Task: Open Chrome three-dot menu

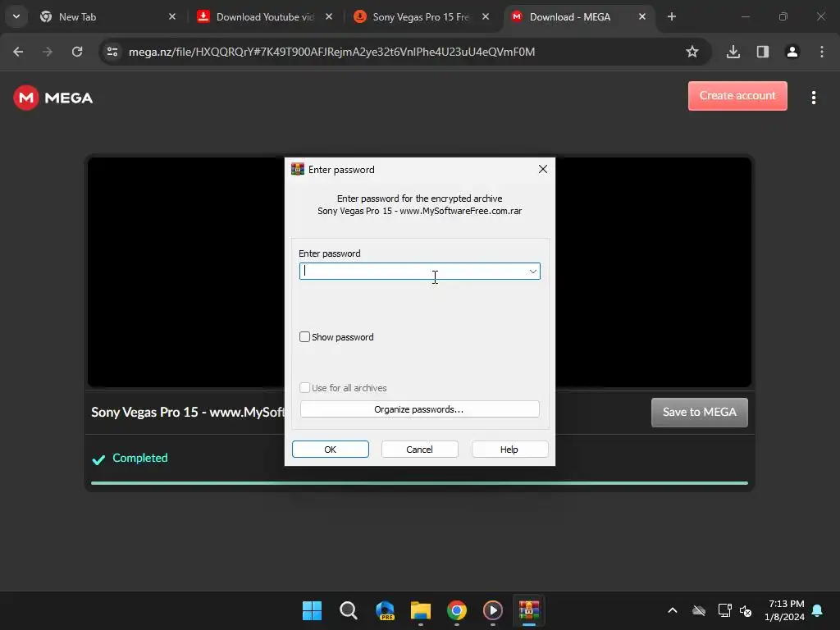Action: click(822, 52)
